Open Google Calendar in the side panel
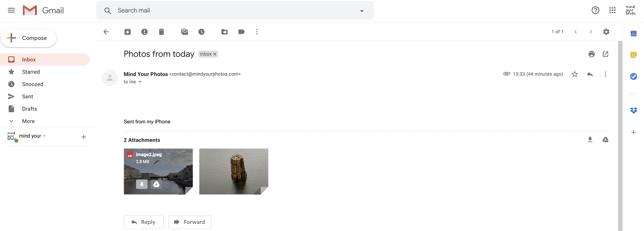 633,33
